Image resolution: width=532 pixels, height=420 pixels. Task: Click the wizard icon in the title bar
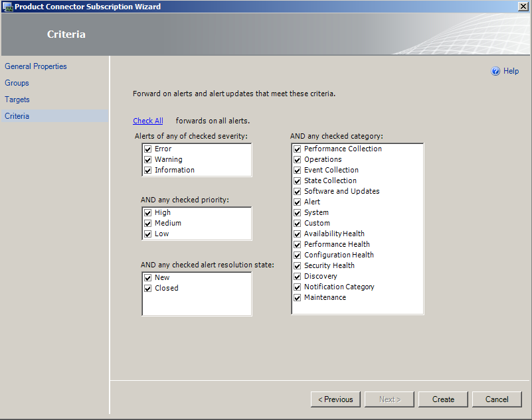coord(7,7)
